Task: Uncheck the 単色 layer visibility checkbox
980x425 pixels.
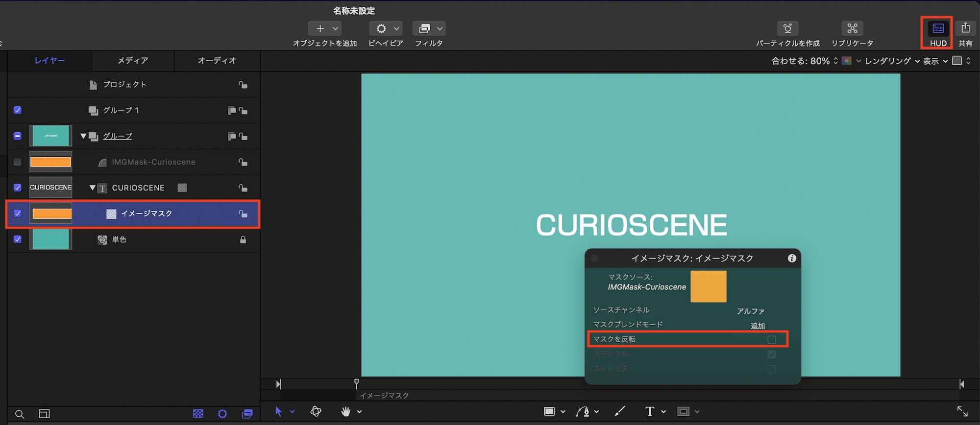Action: pyautogui.click(x=18, y=239)
